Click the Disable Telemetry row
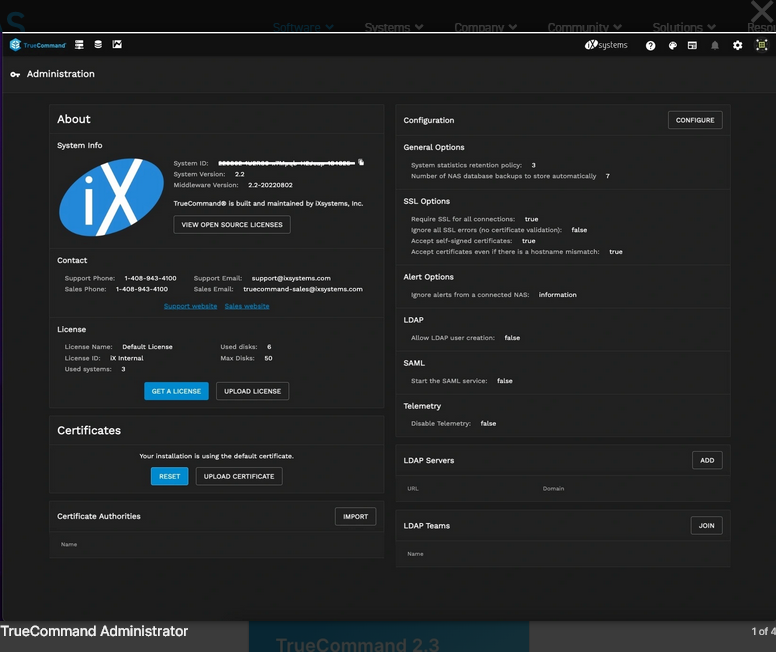The image size is (776, 652). (453, 423)
